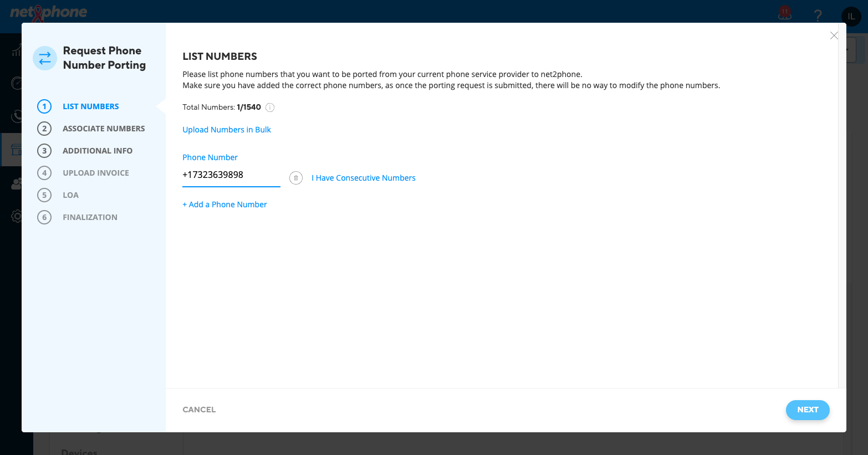Click the info icon next to Total Numbers
The width and height of the screenshot is (868, 455).
click(270, 108)
